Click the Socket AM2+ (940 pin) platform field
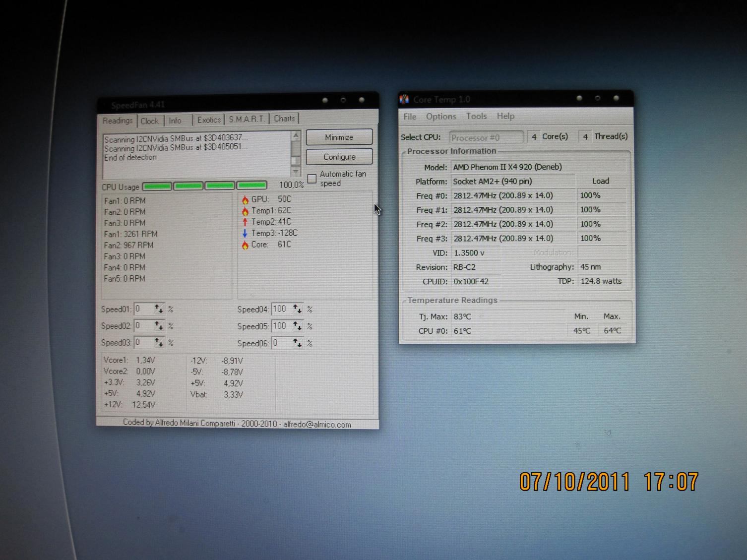 pos(513,182)
